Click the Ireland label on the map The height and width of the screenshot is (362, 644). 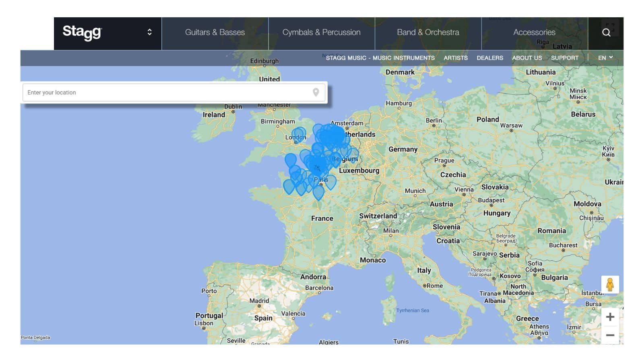pyautogui.click(x=214, y=115)
